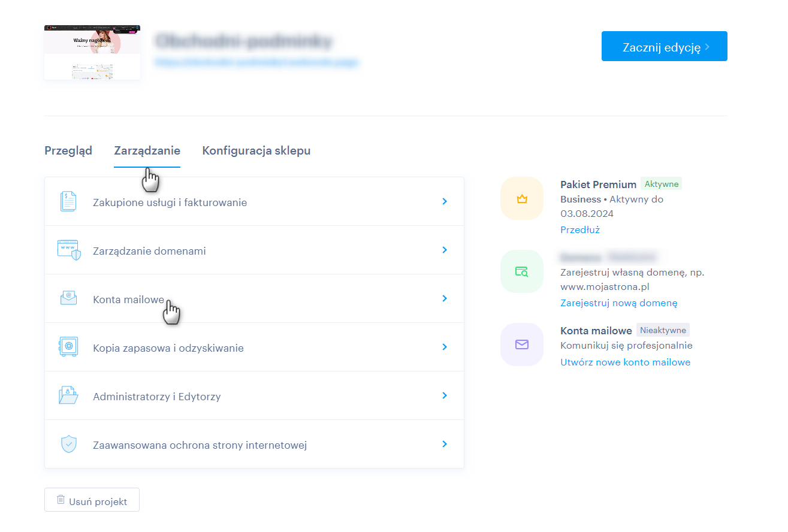Image resolution: width=788 pixels, height=532 pixels.
Task: Select the Zarządzanie tab
Action: tap(147, 151)
